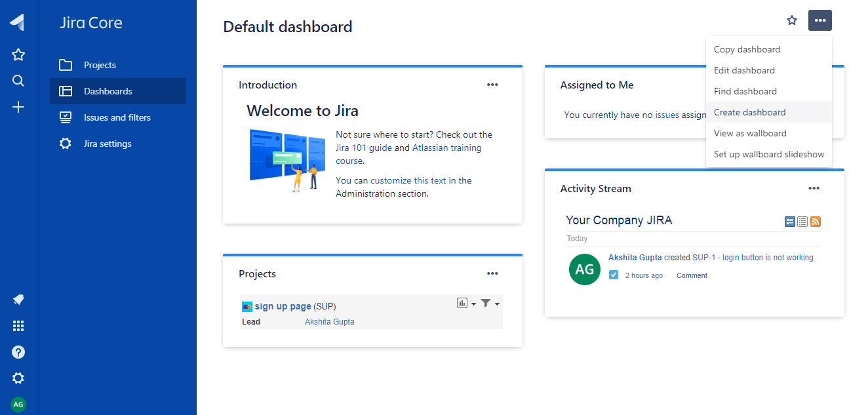Select Create dashboard from the menu
Viewport: 868px width, 415px height.
click(x=749, y=112)
